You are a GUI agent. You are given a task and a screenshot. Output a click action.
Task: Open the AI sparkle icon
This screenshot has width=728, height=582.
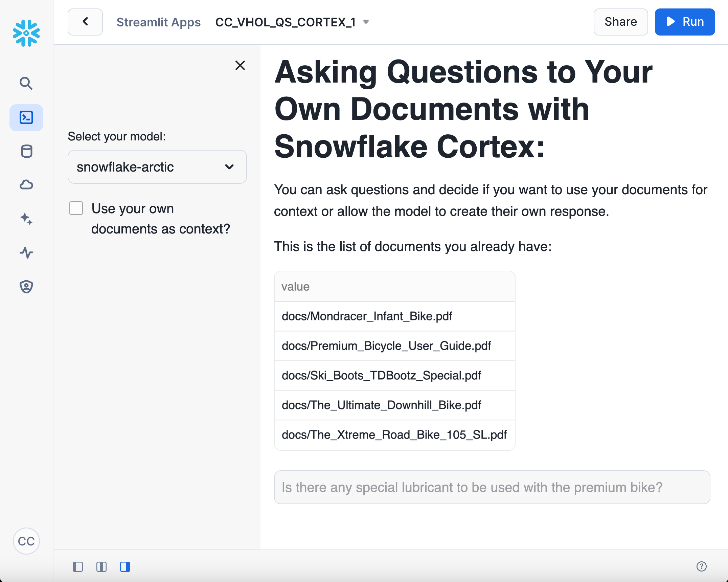tap(26, 219)
